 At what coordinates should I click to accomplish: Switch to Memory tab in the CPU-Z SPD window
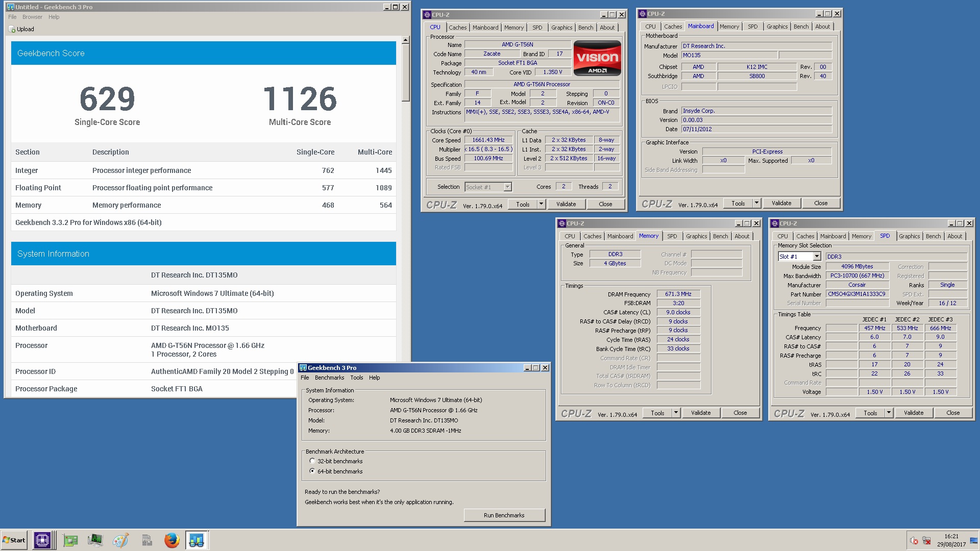click(861, 236)
